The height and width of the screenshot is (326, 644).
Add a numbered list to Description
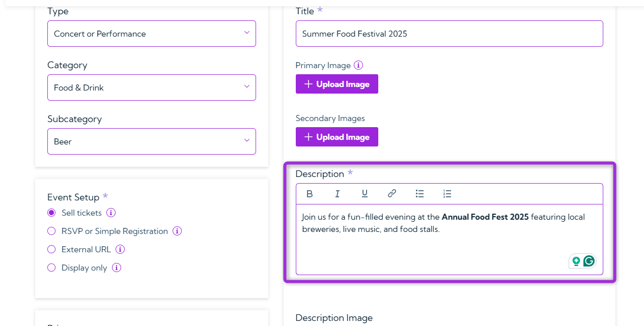447,194
